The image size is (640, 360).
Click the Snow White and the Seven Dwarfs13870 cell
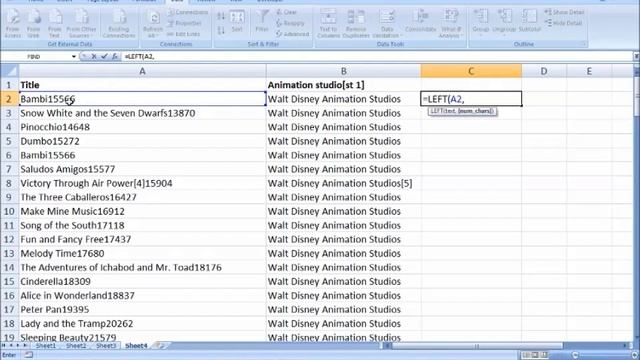tap(142, 113)
